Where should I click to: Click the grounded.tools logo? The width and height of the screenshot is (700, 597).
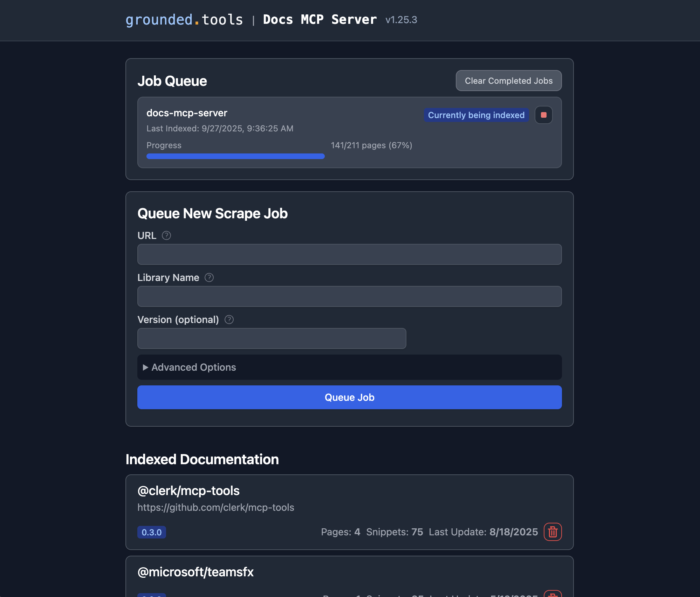184,20
